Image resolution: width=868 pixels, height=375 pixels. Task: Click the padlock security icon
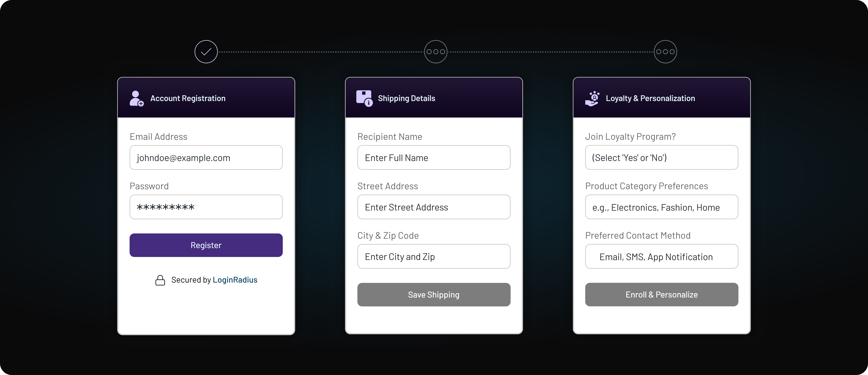(160, 280)
